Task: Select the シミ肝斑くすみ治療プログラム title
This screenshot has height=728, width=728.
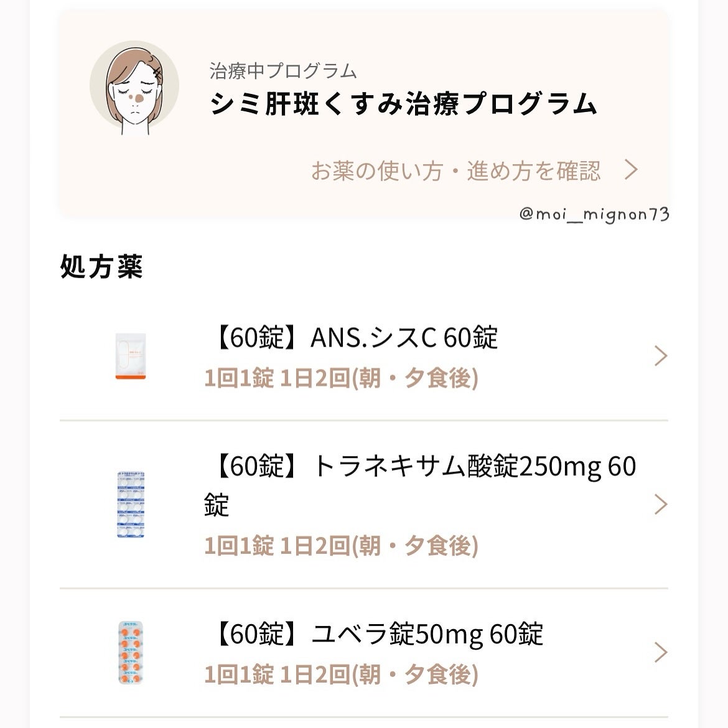Action: (403, 104)
